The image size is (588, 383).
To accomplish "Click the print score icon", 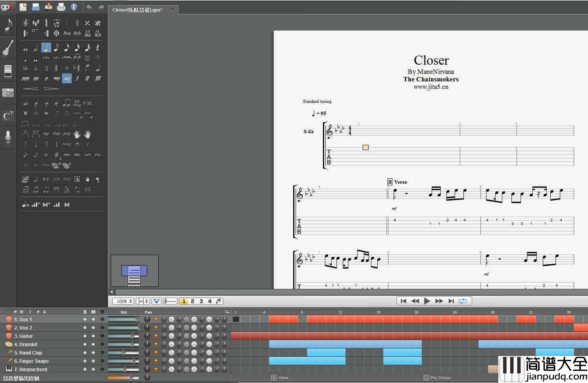I will click(61, 7).
